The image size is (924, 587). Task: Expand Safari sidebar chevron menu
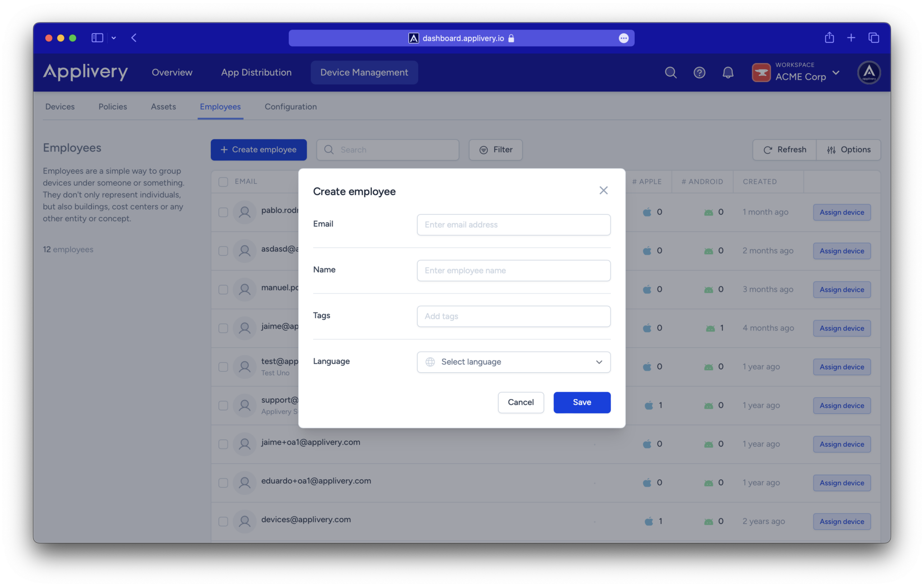(114, 38)
